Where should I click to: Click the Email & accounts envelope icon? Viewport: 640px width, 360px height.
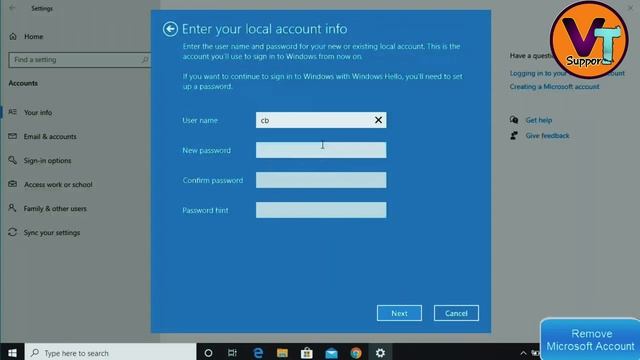coord(13,136)
